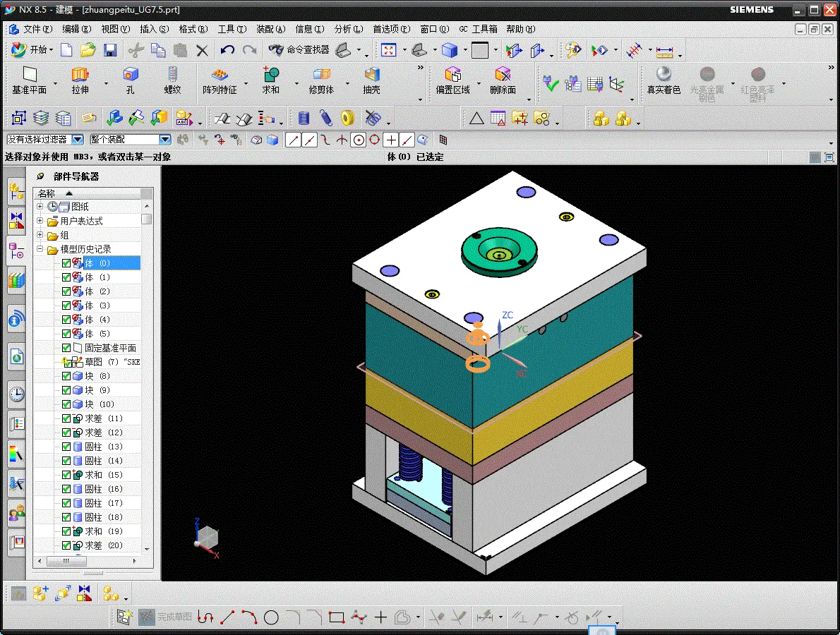Open the 插入(S) menu
This screenshot has height=635, width=840.
(155, 29)
